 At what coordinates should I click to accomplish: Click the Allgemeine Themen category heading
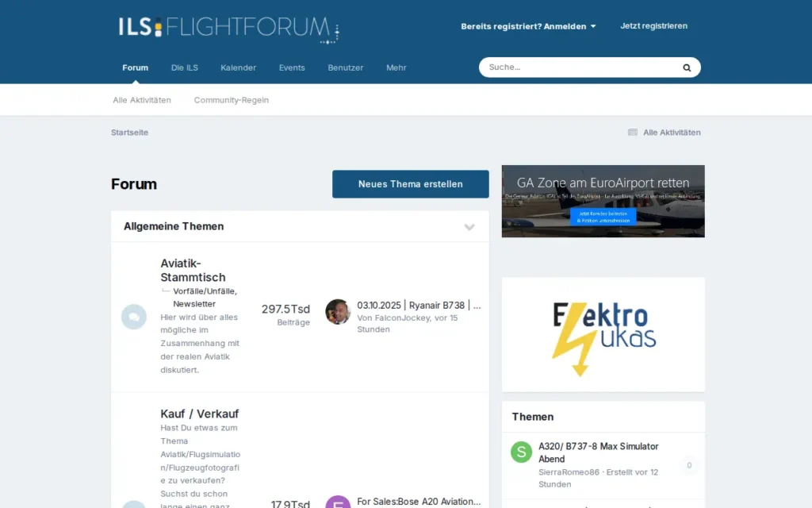click(174, 226)
